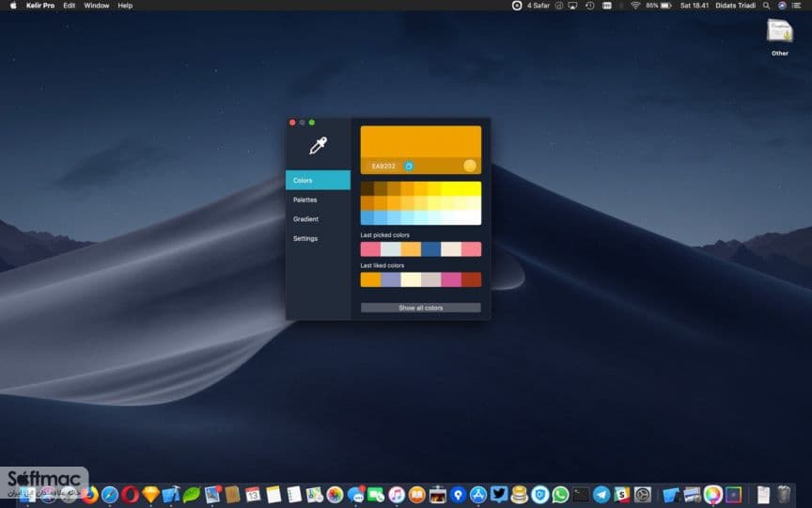Select the bright yellow shade in the shades grid

461,188
